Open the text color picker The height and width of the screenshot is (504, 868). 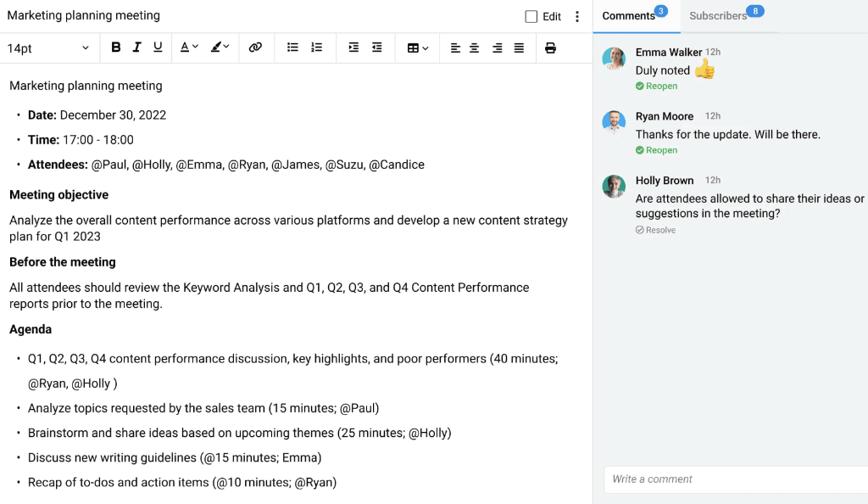click(189, 48)
